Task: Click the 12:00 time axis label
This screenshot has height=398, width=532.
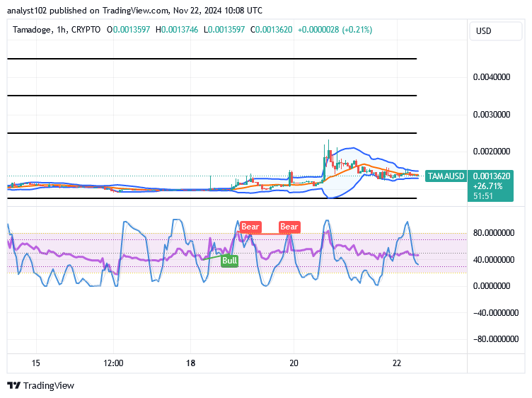Action: click(113, 363)
